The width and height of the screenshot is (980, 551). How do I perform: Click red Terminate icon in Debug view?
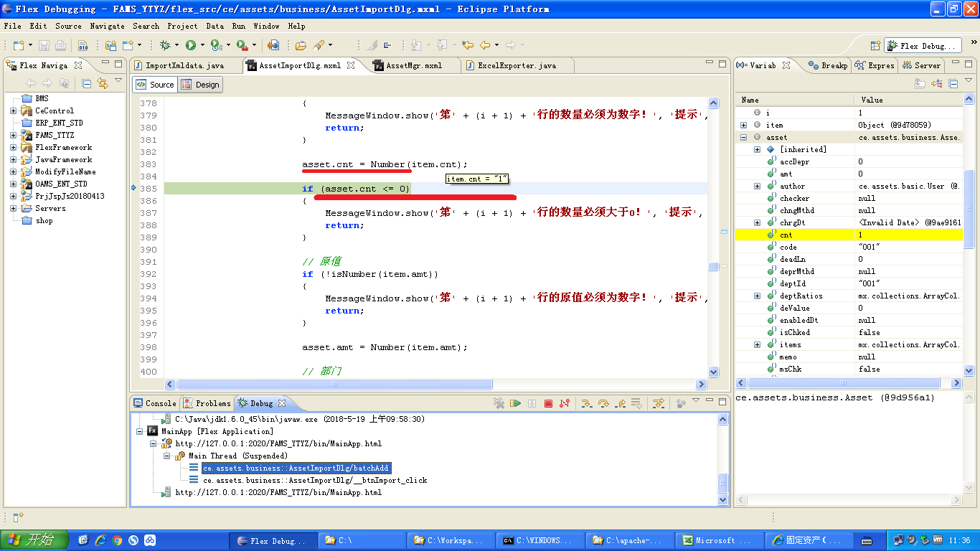(549, 403)
